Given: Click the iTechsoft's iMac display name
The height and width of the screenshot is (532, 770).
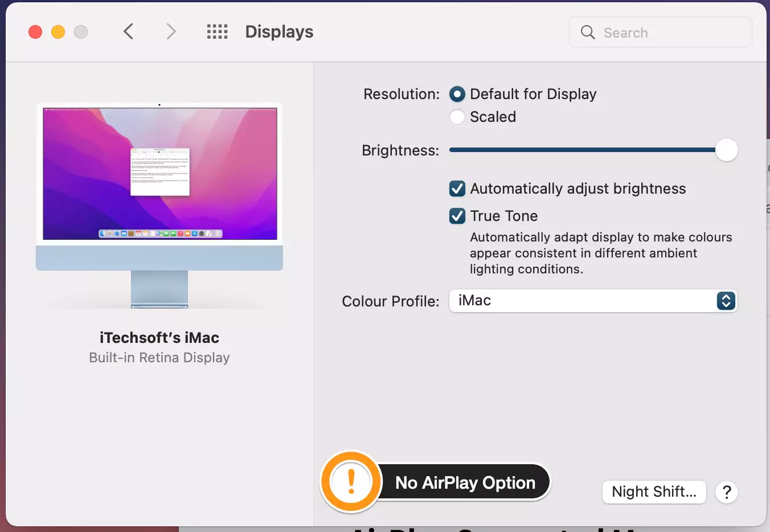Looking at the screenshot, I should tap(159, 338).
